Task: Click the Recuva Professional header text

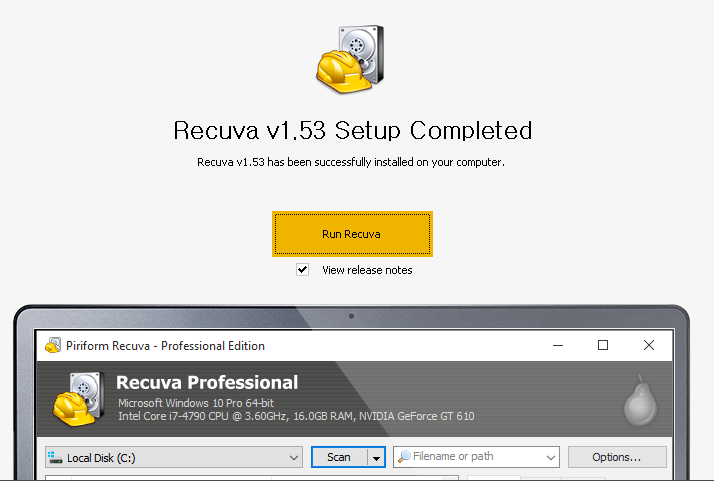Action: point(207,383)
